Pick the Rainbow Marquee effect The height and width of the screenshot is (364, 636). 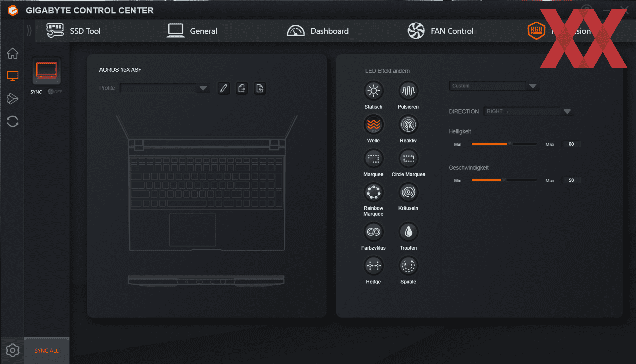click(x=373, y=192)
